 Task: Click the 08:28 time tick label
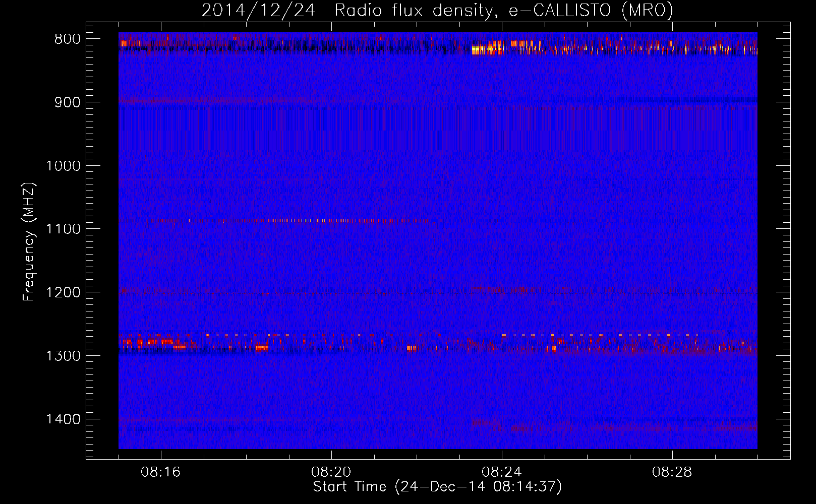coord(672,472)
